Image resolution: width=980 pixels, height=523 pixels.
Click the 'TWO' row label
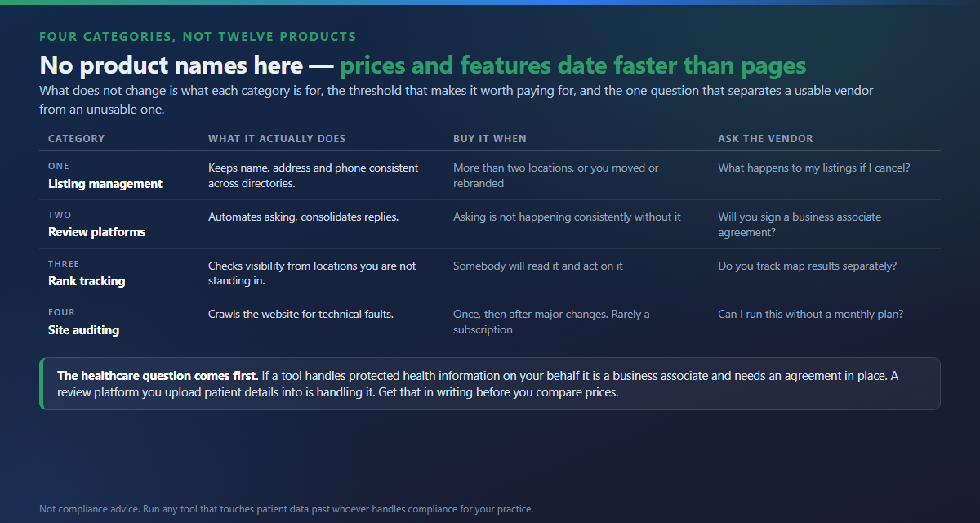pos(60,215)
